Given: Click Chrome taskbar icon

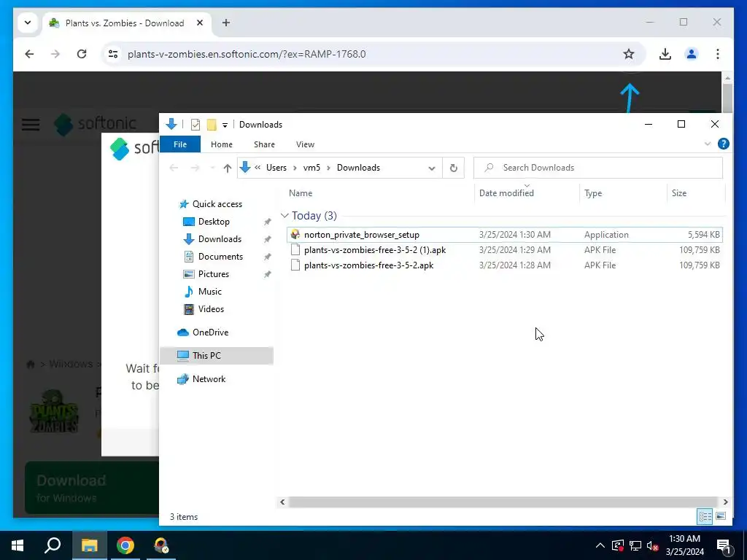Looking at the screenshot, I should [125, 545].
